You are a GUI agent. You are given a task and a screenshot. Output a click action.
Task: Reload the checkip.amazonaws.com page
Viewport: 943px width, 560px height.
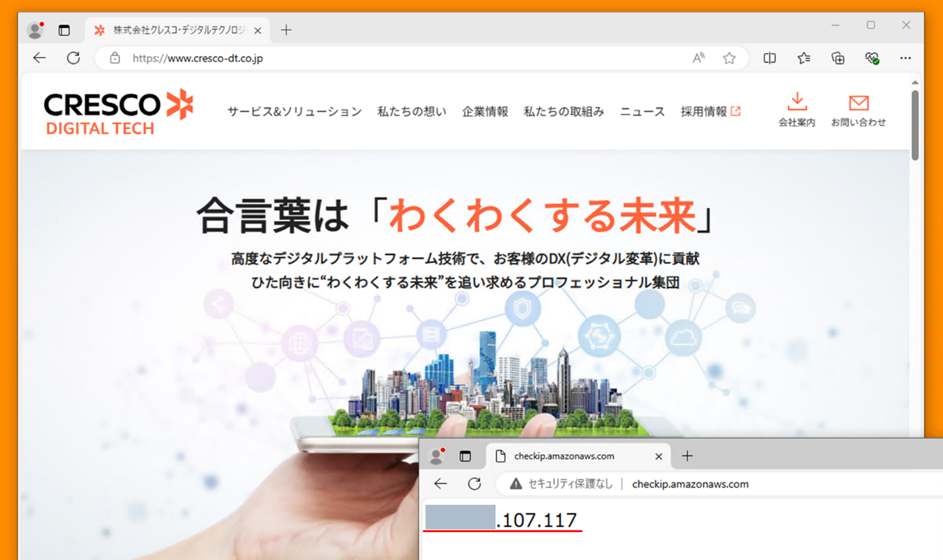tap(474, 484)
